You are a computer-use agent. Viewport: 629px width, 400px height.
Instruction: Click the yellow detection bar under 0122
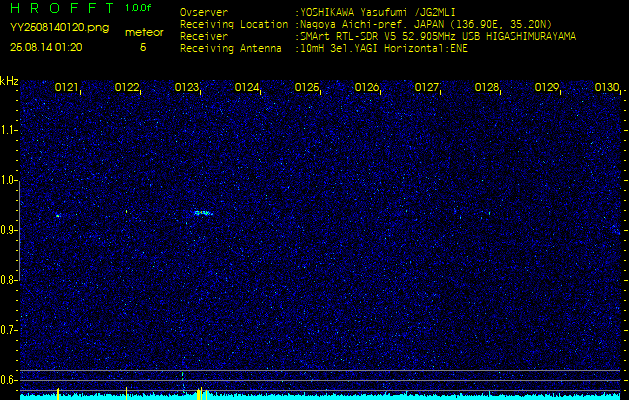pyautogui.click(x=127, y=393)
